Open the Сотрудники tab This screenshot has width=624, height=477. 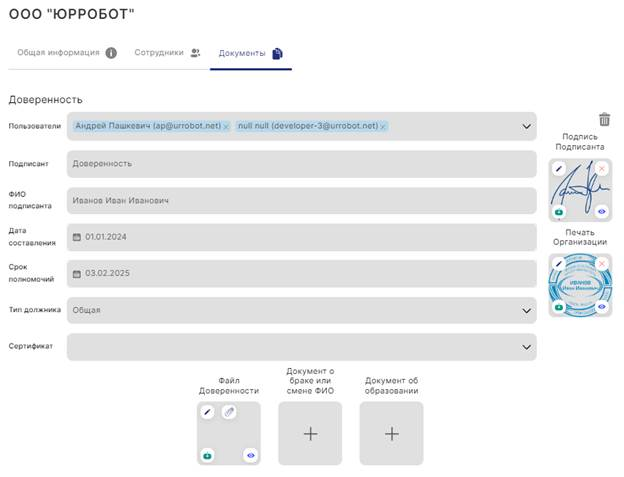point(167,53)
